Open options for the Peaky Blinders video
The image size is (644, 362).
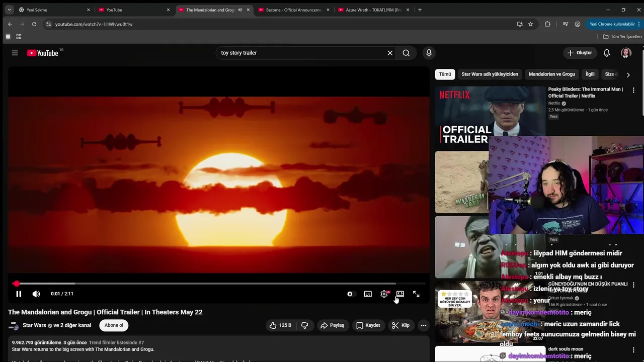pos(633,90)
